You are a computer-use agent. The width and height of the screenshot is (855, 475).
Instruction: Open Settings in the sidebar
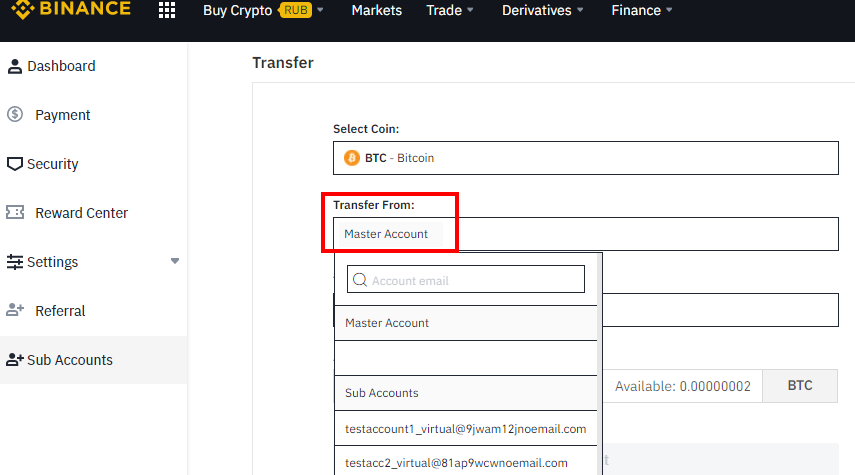[x=52, y=262]
